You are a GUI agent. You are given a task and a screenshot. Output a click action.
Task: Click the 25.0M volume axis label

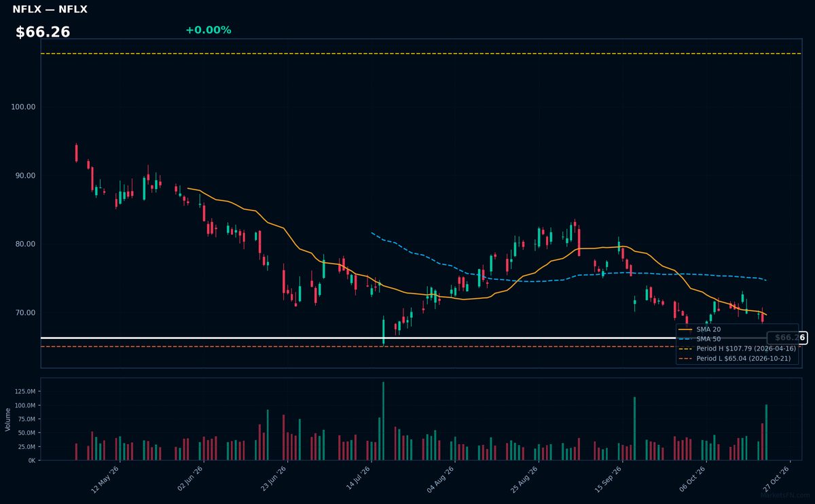click(x=26, y=447)
